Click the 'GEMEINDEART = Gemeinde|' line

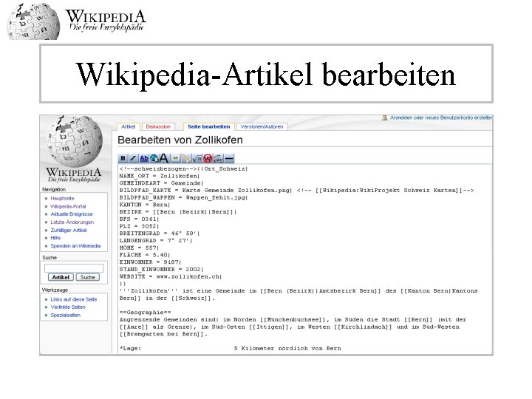[161, 183]
